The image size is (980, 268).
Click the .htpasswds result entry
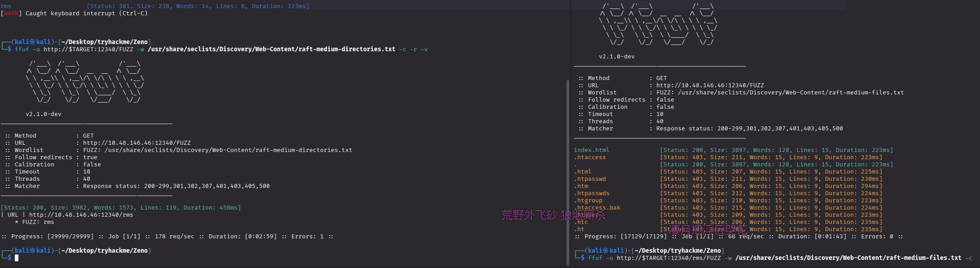tap(591, 193)
